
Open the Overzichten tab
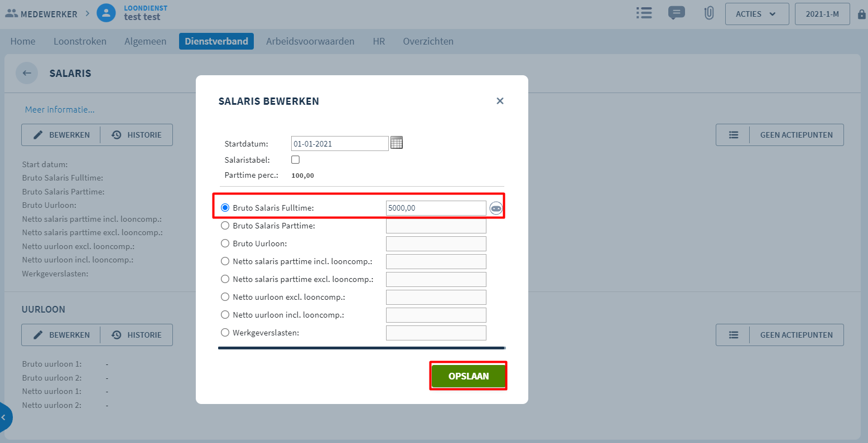[x=428, y=41]
